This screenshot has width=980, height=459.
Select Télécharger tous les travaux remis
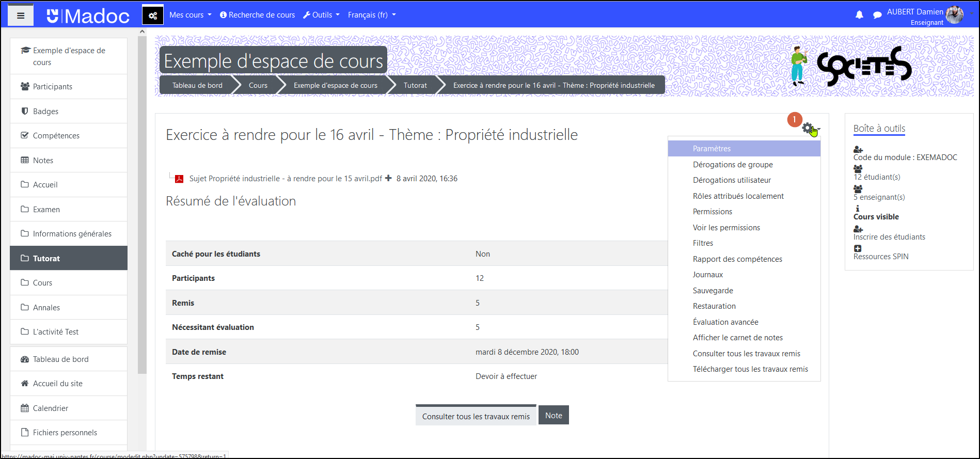click(x=750, y=369)
